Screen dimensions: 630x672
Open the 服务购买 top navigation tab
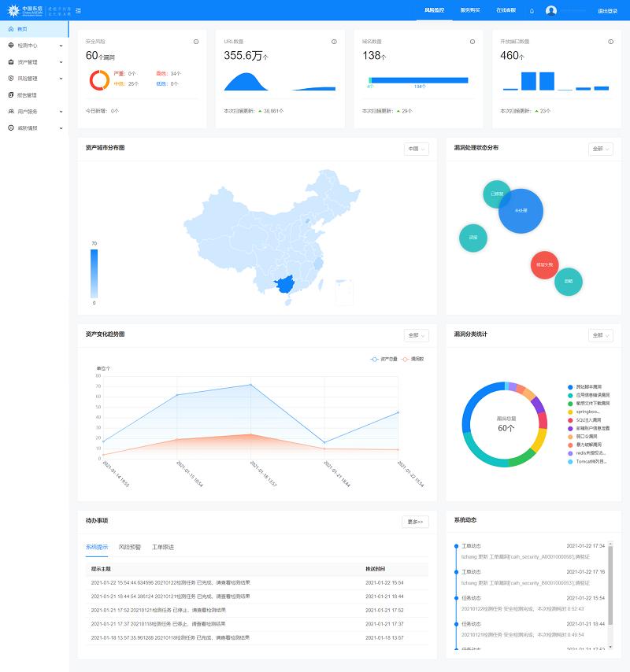[470, 10]
